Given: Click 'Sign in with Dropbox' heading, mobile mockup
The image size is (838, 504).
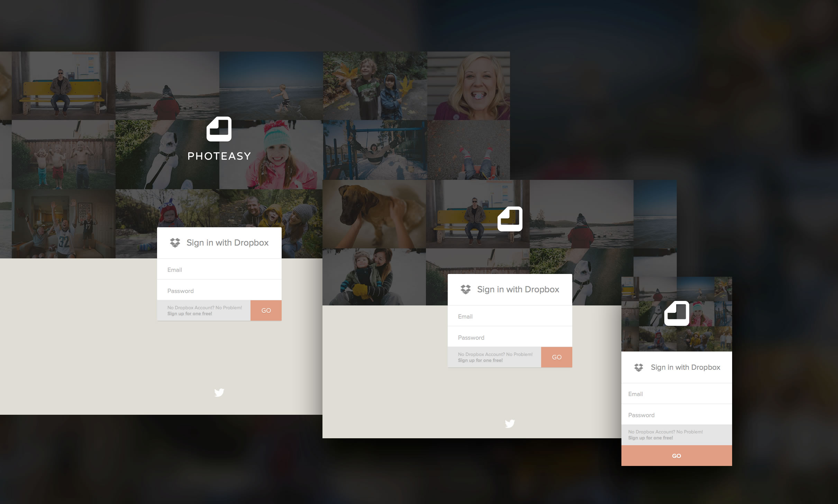Looking at the screenshot, I should tap(685, 367).
